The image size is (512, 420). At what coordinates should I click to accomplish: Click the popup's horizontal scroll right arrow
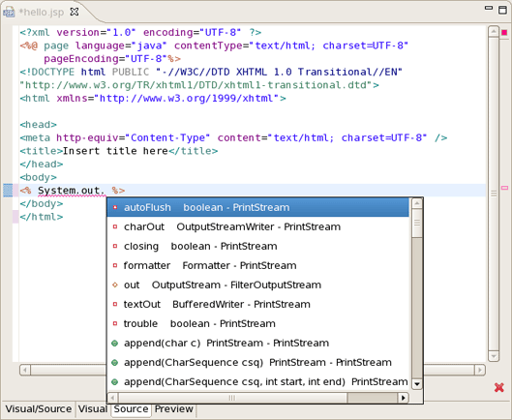pos(404,398)
